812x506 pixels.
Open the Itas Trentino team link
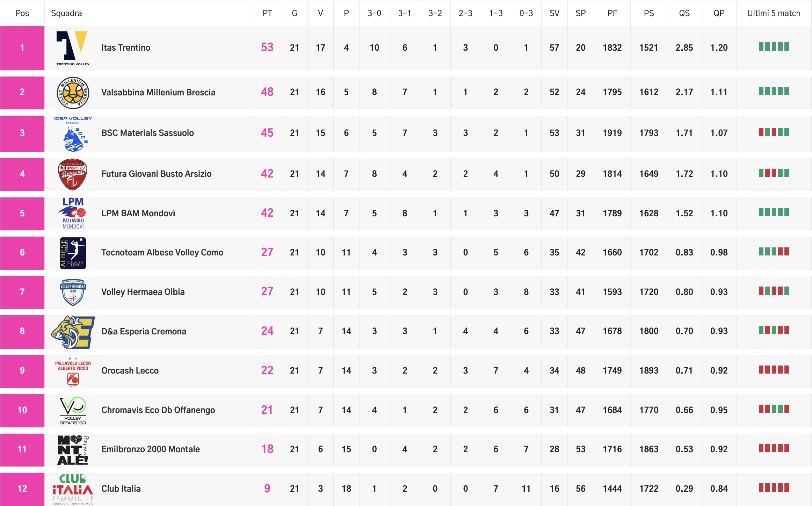[x=126, y=48]
